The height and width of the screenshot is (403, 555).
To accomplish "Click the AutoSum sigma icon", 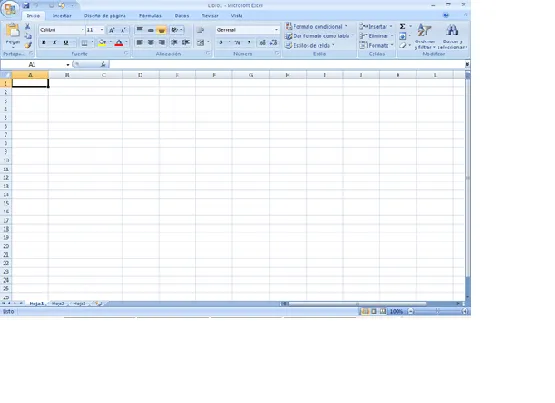I will [x=402, y=27].
